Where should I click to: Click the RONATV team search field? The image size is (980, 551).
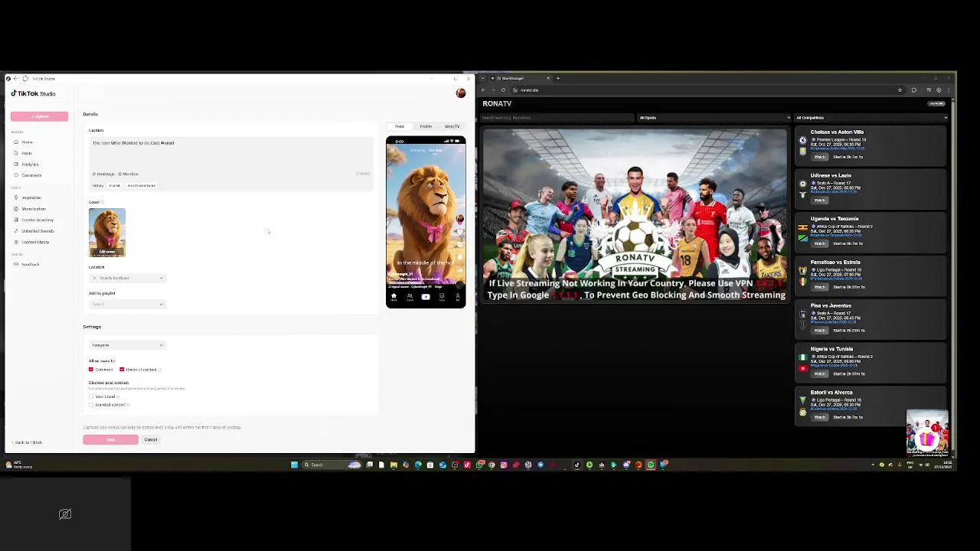tap(557, 118)
